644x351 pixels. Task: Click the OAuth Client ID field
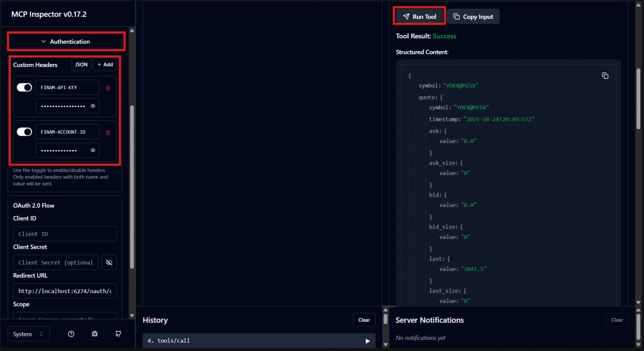[65, 234]
